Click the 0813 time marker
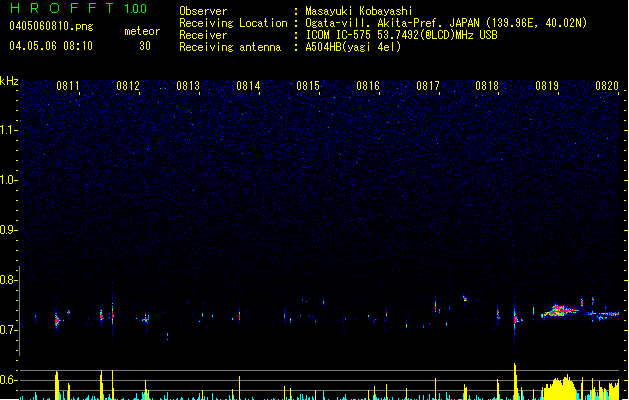Viewport: 629px width, 400px height. (188, 86)
